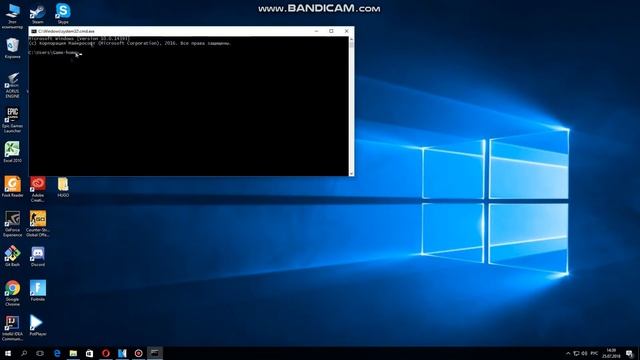Open the Discord desktop shortcut
The image size is (640, 360).
[x=38, y=256]
